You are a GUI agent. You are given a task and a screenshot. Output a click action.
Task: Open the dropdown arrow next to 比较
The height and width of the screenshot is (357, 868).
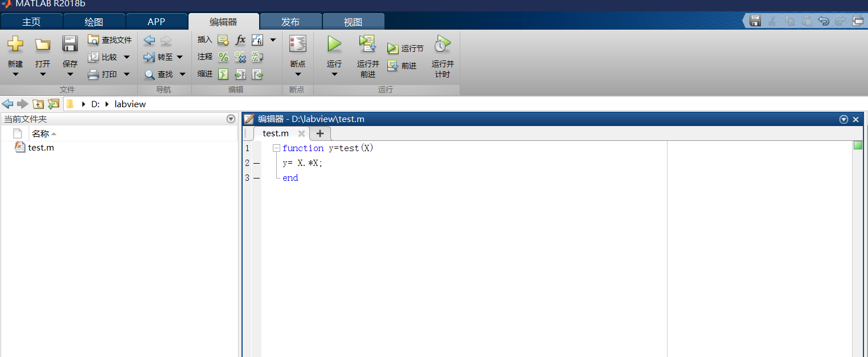[126, 57]
